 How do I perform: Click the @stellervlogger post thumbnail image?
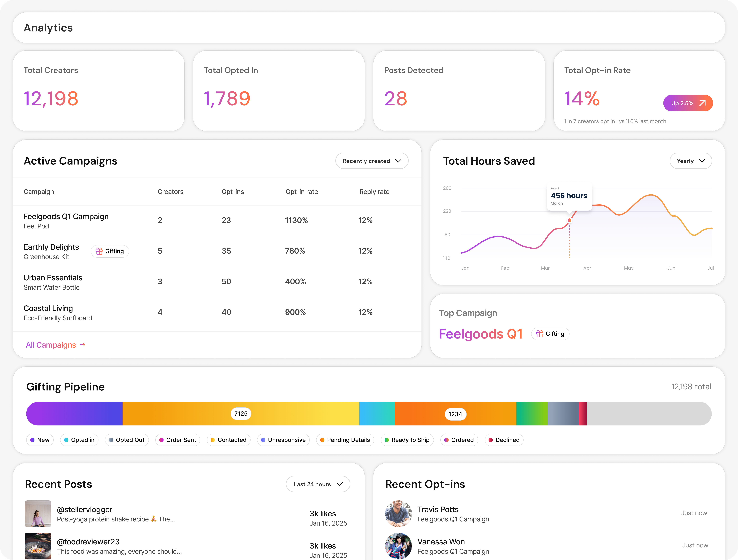coord(38,514)
